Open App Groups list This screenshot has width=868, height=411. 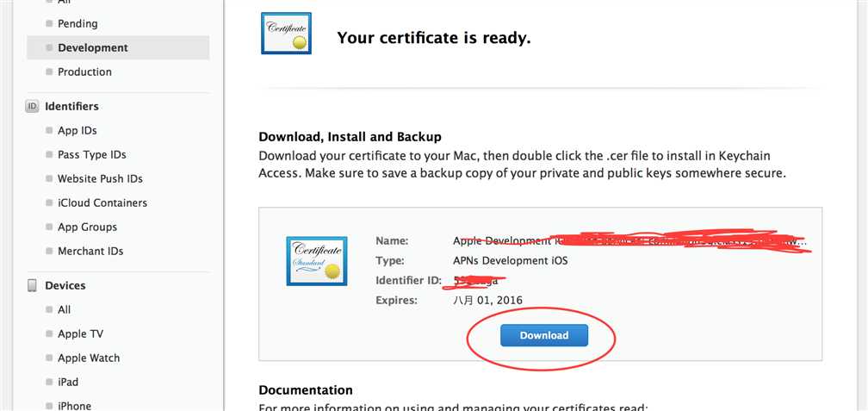(x=88, y=227)
